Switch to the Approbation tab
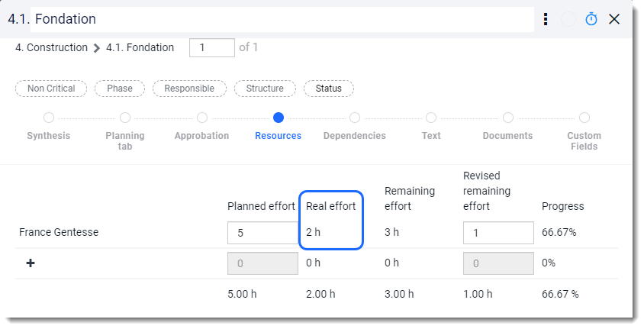 (201, 127)
